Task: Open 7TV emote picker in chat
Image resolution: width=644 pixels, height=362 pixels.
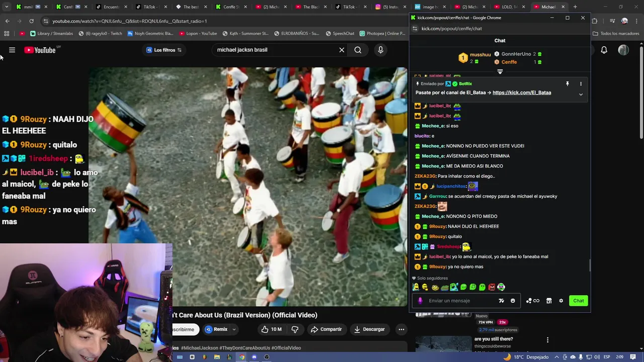Action: coord(501,301)
